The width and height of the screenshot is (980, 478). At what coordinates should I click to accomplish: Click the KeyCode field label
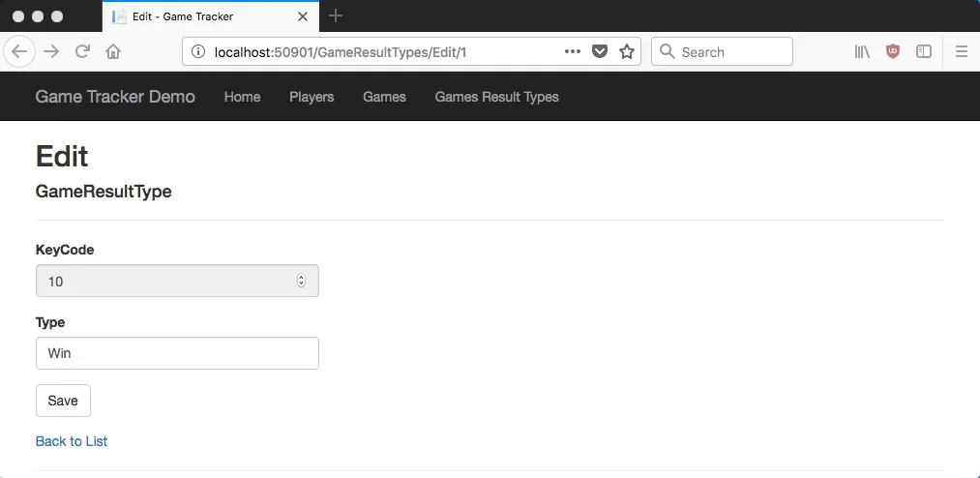(x=65, y=250)
